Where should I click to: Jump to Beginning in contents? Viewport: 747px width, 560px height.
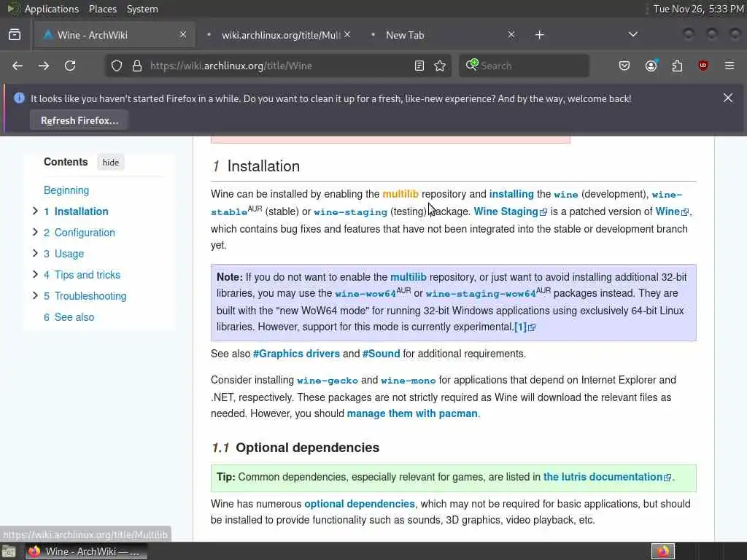66,190
